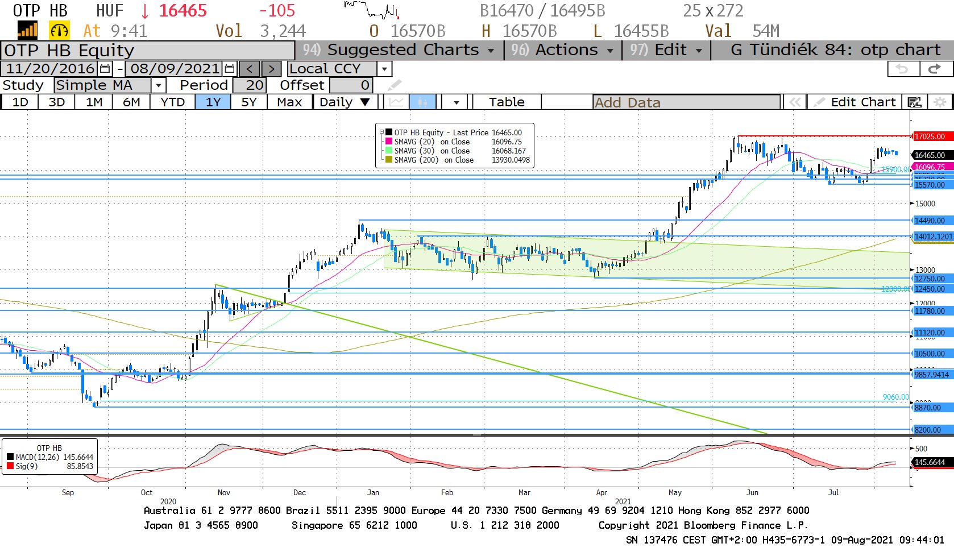Click the double-chevron collapse icon
This screenshot has width=954, height=560.
pos(795,102)
